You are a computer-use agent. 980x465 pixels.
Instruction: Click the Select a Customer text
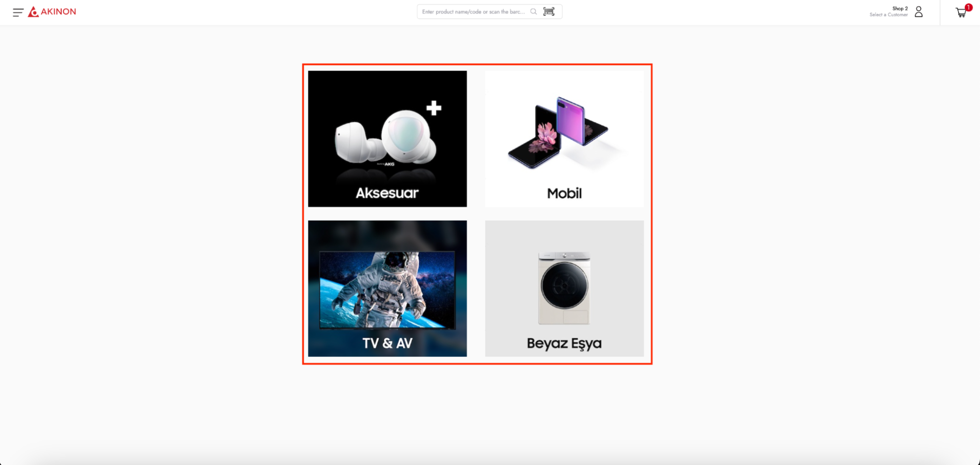coord(888,15)
